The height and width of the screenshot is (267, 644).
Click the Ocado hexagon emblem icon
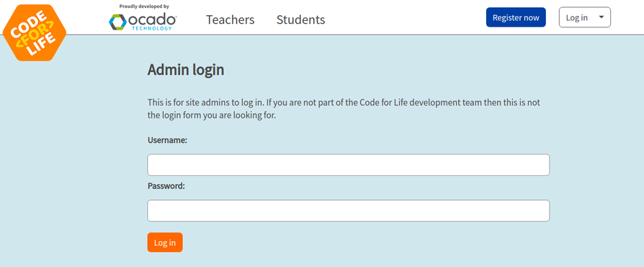(117, 22)
